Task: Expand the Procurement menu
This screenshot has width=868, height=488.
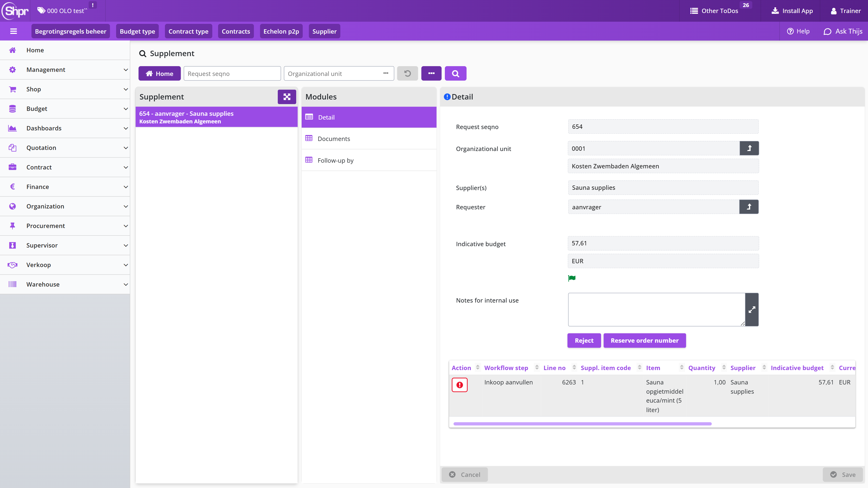Action: (x=65, y=226)
